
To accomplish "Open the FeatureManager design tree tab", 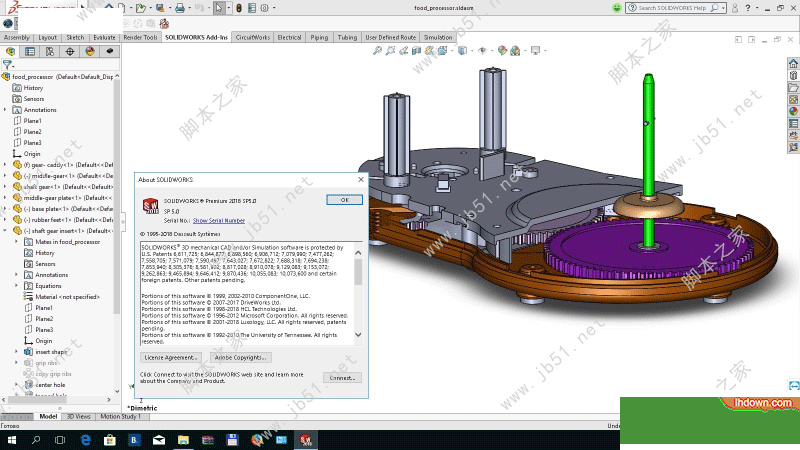I will 10,51.
